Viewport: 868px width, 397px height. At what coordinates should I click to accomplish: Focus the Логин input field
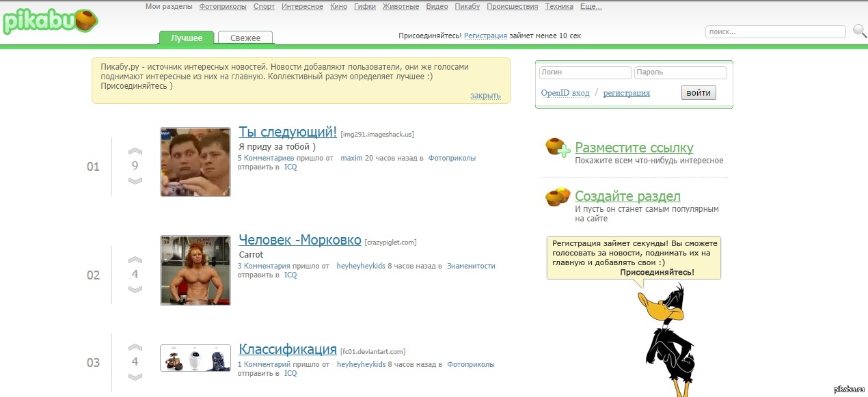click(585, 72)
